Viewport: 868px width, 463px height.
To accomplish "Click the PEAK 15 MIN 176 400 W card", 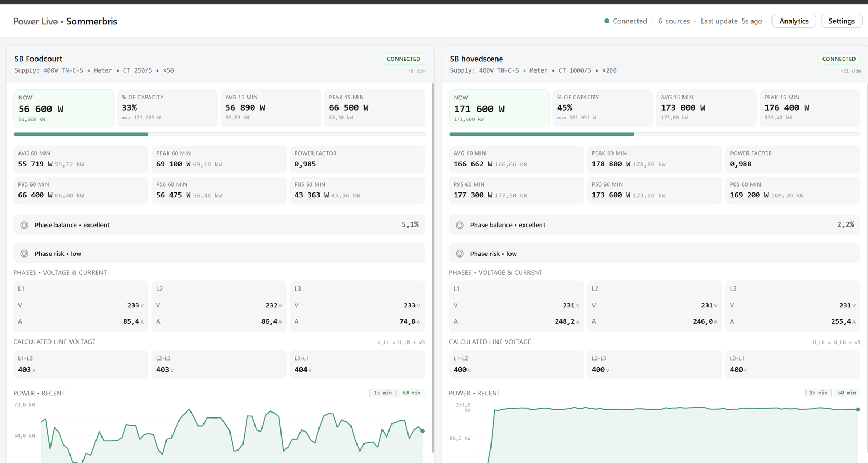I will tap(810, 108).
